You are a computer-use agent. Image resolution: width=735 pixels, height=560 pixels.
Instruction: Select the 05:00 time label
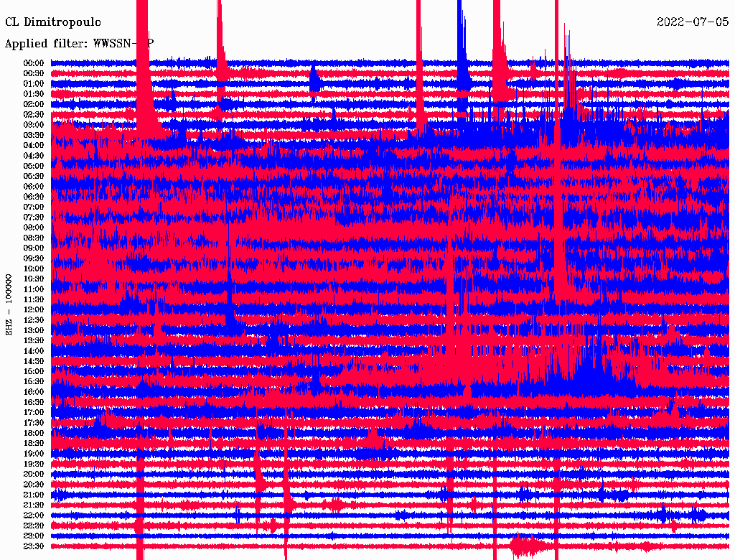[x=34, y=166]
